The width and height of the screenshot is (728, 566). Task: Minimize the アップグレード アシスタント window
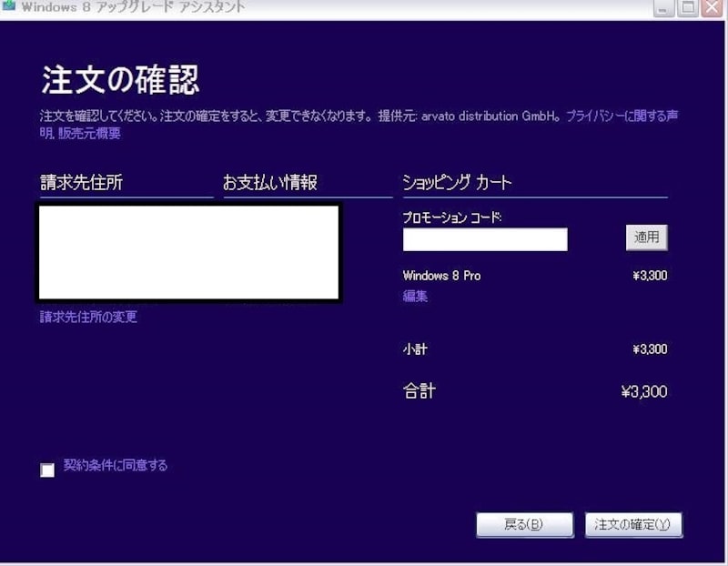point(665,8)
